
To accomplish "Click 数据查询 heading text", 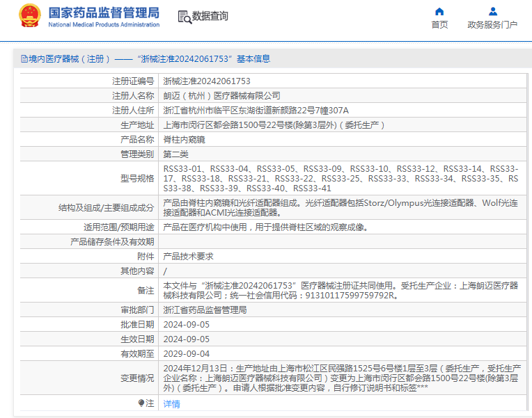I will [210, 16].
